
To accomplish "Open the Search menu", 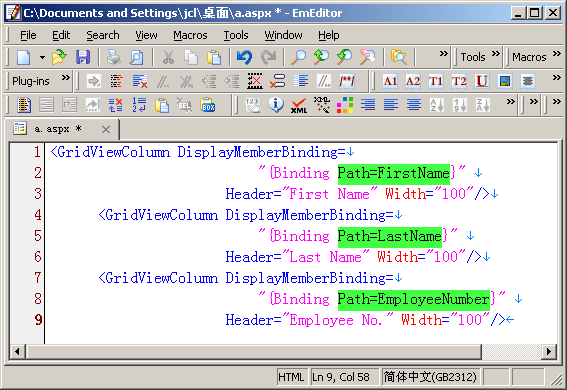I will click(x=103, y=35).
